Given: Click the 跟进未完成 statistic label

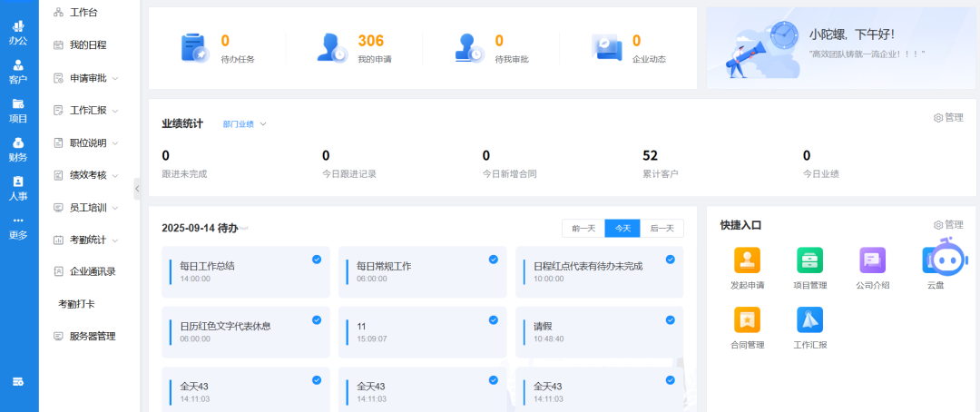Looking at the screenshot, I should 184,174.
